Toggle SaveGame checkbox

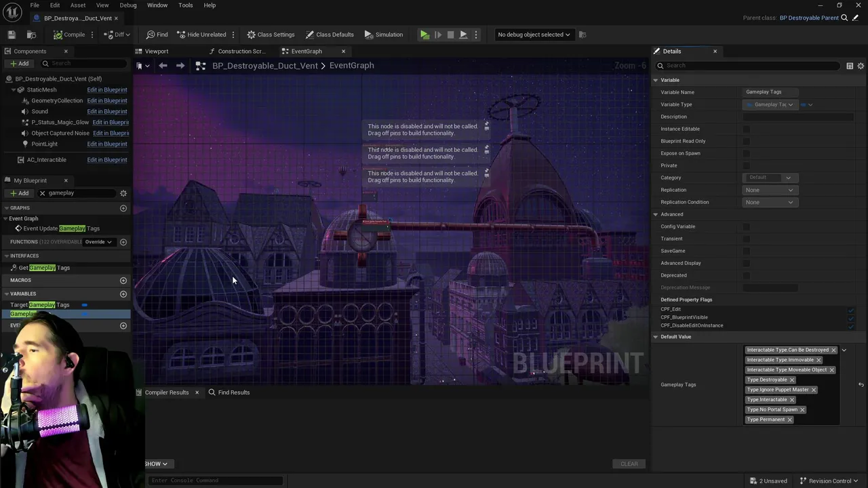[747, 251]
